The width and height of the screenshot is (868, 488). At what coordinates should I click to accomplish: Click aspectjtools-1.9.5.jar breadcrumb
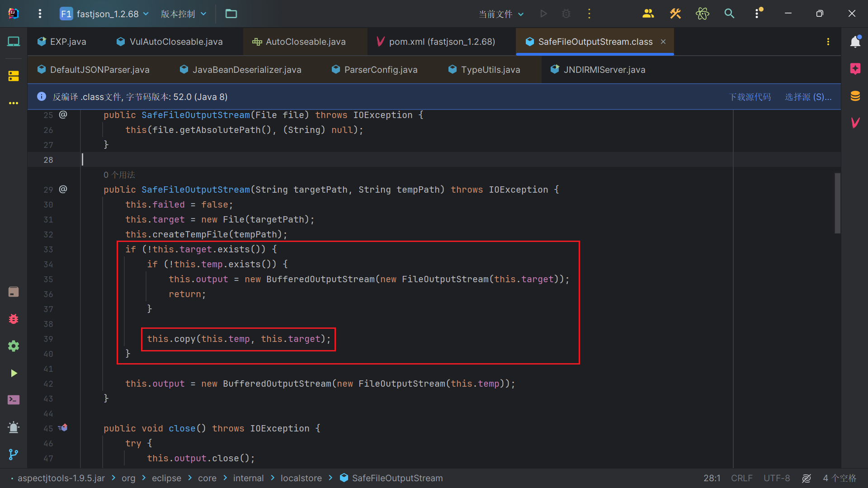click(61, 478)
